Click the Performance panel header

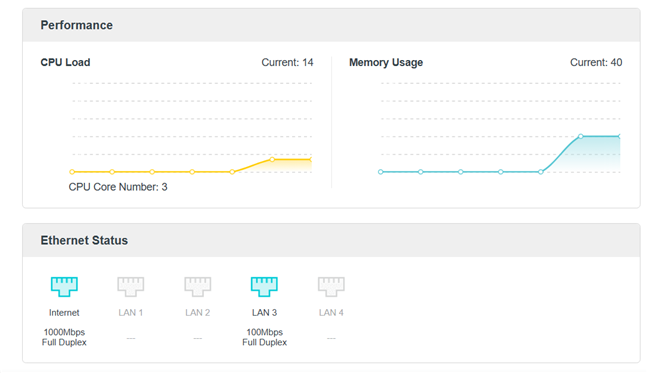coord(331,25)
